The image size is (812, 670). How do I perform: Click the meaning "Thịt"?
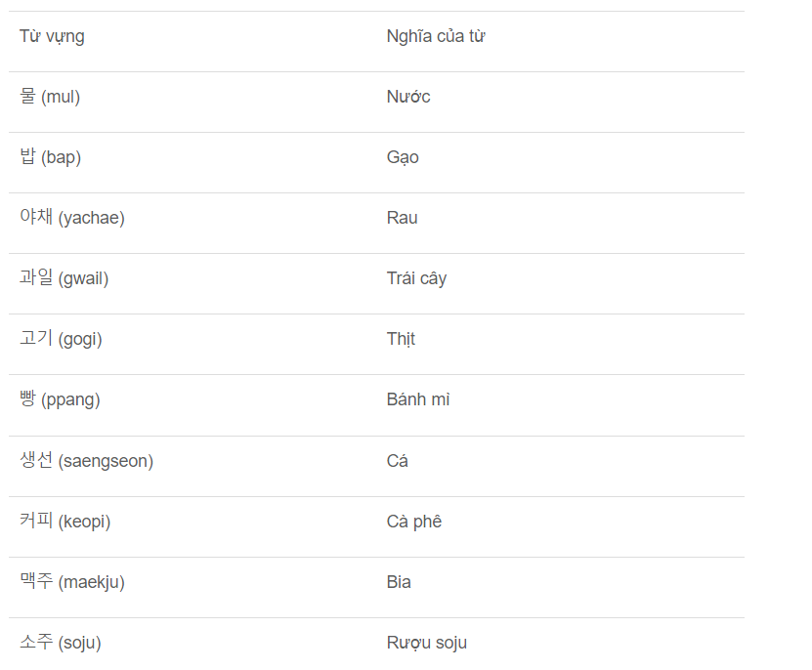[401, 339]
